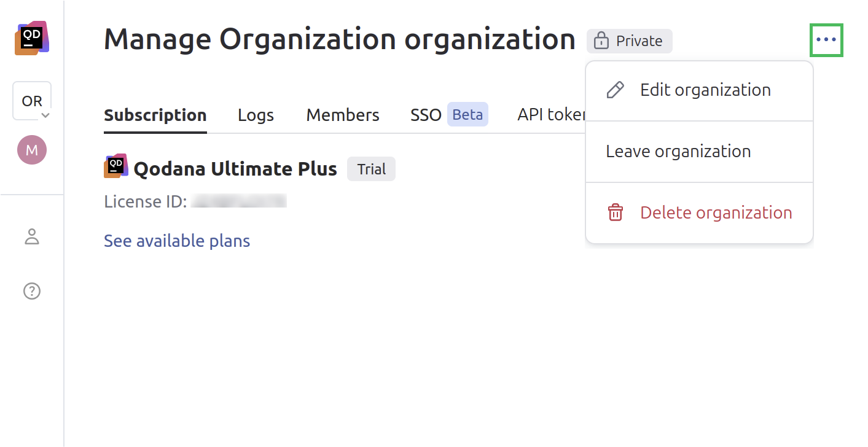
Task: Choose Leave organization from the menu
Action: tap(678, 151)
